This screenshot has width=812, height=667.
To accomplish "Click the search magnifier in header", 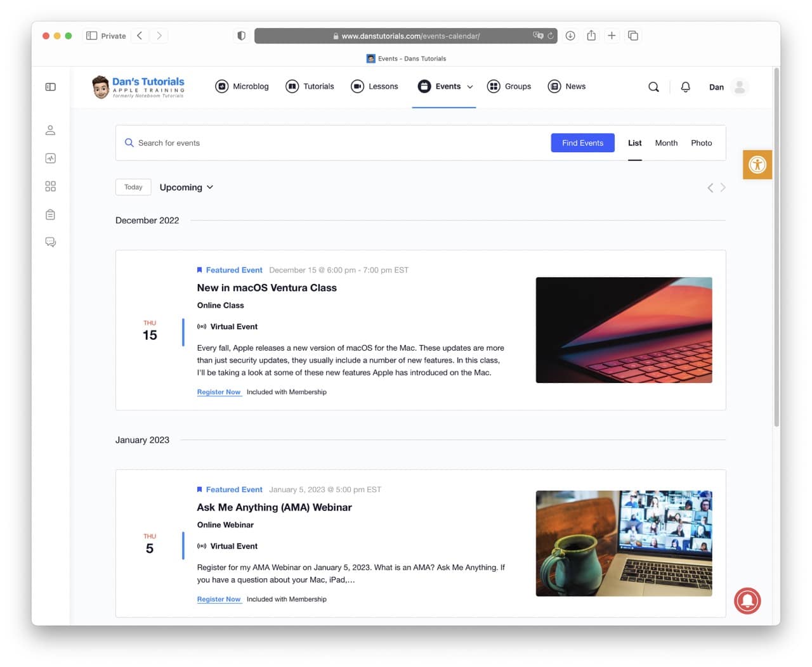I will [x=653, y=87].
